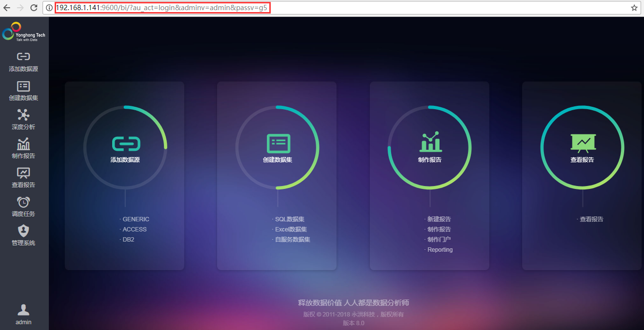Click the admin user avatar
The height and width of the screenshot is (330, 644).
(x=23, y=310)
